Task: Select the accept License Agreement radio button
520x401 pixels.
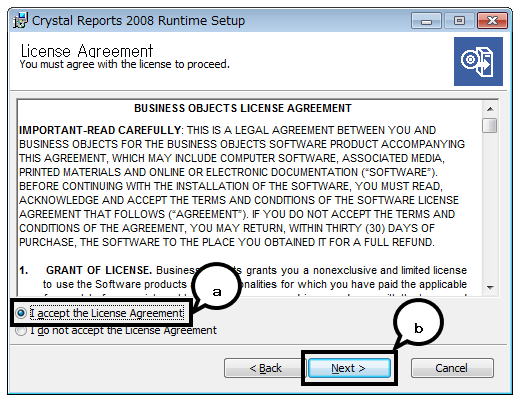Action: [x=21, y=313]
